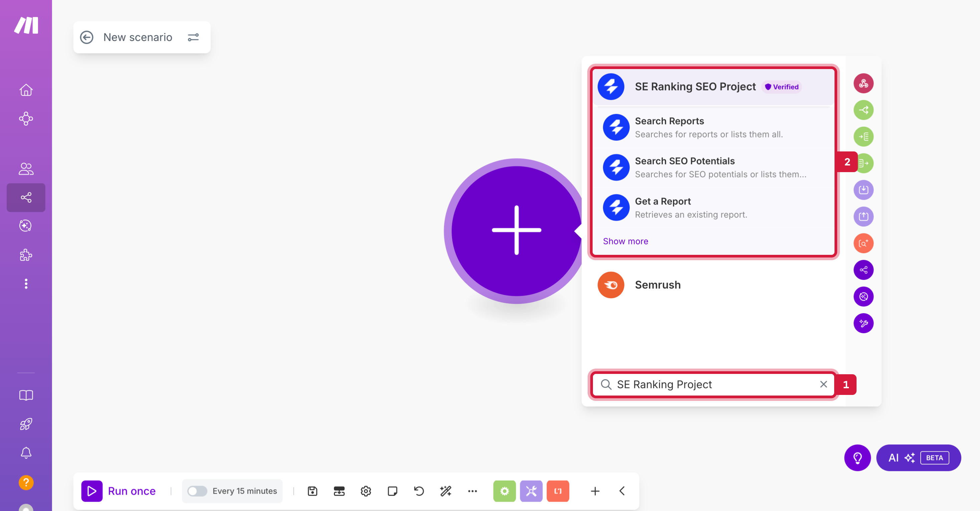
Task: Open the green Flow Control tools icon
Action: click(x=504, y=491)
